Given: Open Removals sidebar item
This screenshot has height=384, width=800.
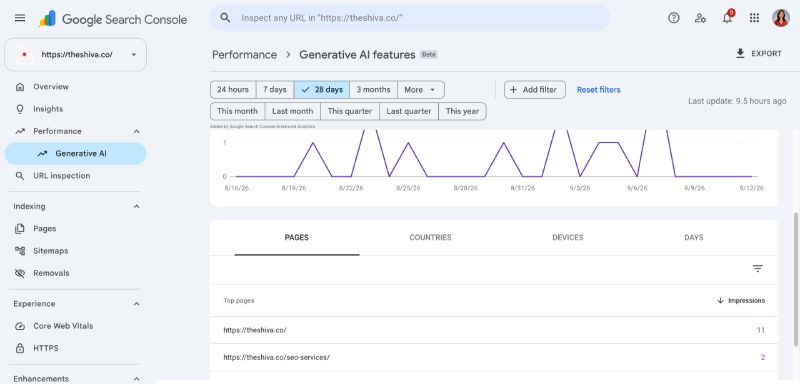Looking at the screenshot, I should tap(76, 273).
